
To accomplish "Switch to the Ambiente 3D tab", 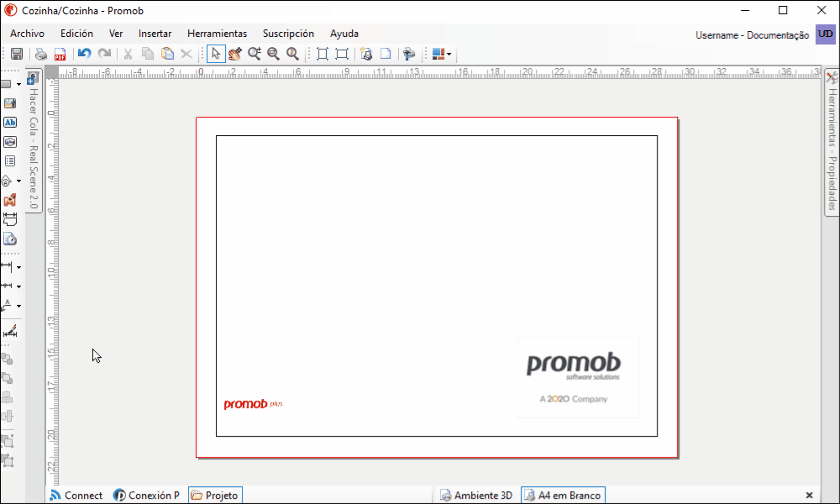I will click(x=476, y=496).
